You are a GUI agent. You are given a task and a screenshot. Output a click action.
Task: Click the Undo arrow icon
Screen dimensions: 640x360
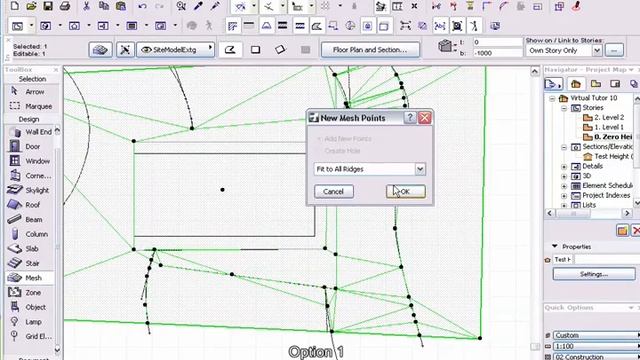point(142,6)
